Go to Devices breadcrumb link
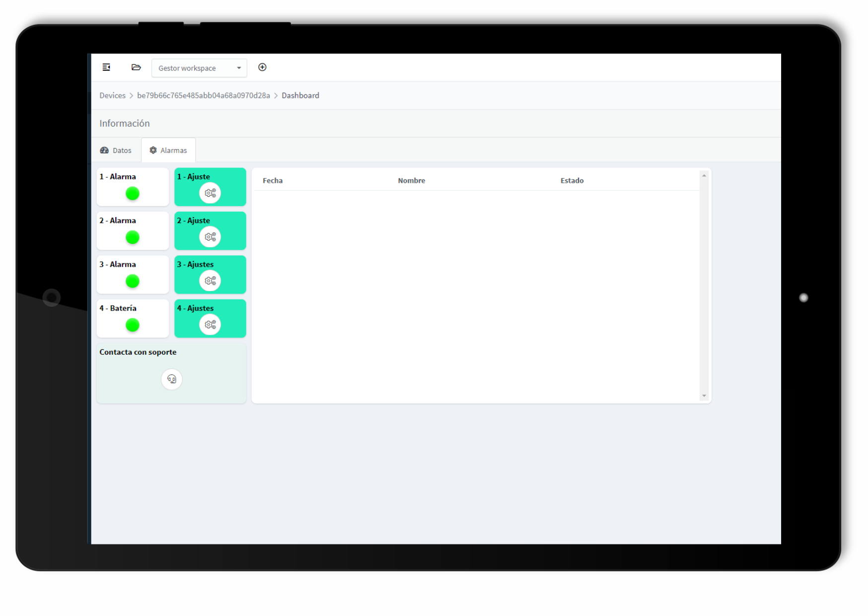Image resolution: width=868 pixels, height=616 pixels. [112, 95]
